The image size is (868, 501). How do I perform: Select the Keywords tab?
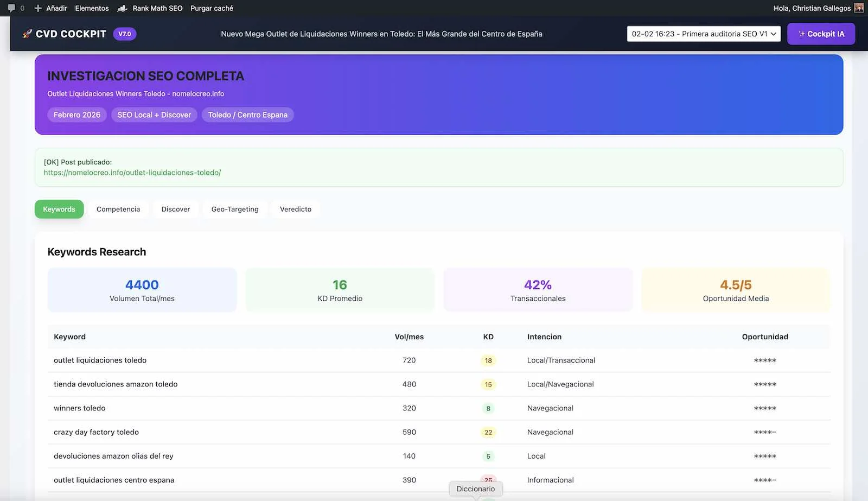[x=59, y=209]
